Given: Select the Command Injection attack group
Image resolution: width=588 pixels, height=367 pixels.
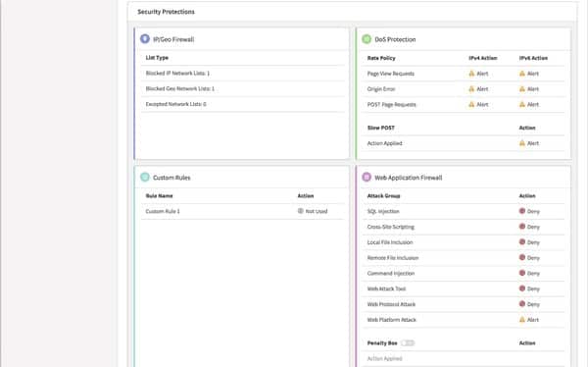Looking at the screenshot, I should (391, 273).
